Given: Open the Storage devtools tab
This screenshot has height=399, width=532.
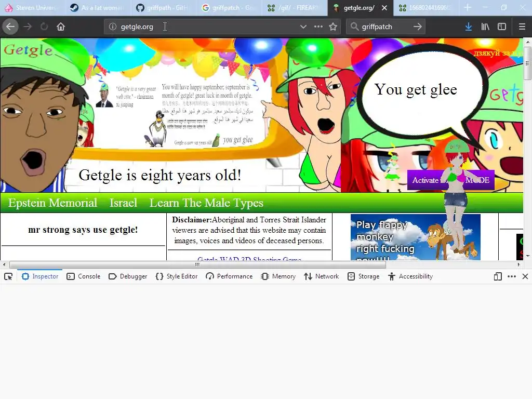Looking at the screenshot, I should (x=363, y=276).
